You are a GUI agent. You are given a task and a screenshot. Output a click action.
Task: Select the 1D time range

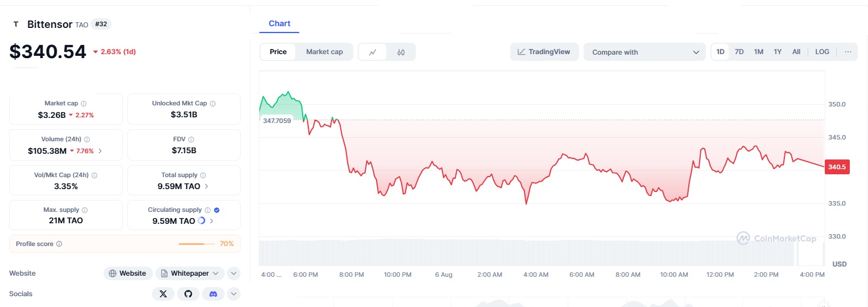(x=720, y=52)
